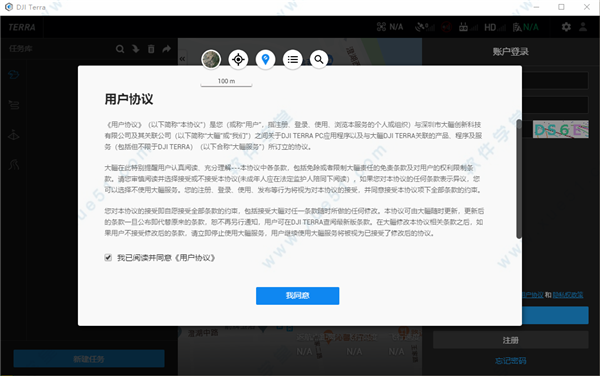
Task: Select the corridor road mission sidebar icon
Action: (14, 165)
